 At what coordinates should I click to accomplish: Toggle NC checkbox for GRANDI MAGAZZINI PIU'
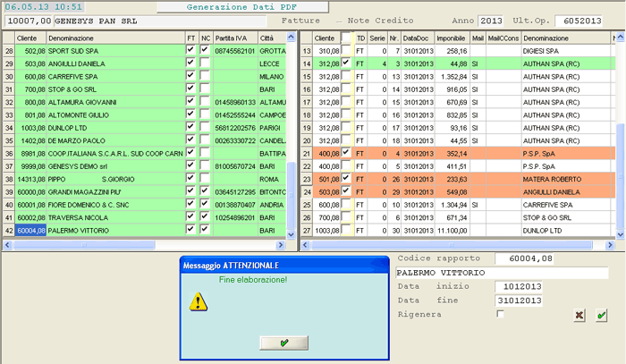pos(205,190)
